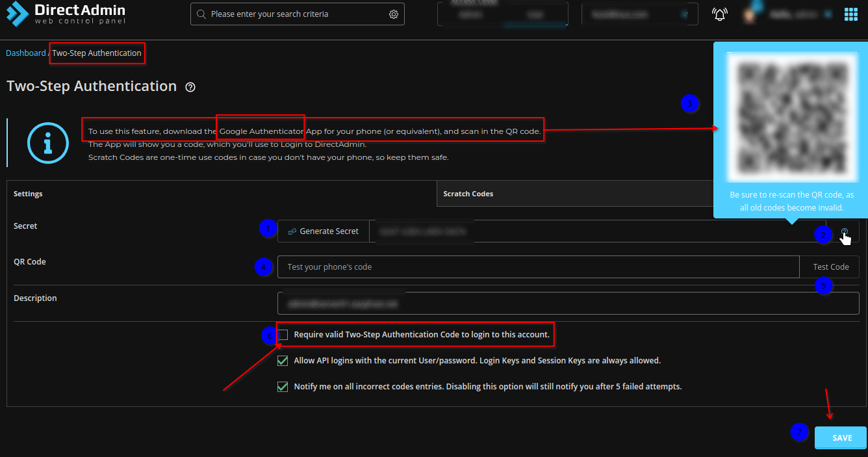Screen dimensions: 868x457
Task: Click the Description input field
Action: (568, 303)
